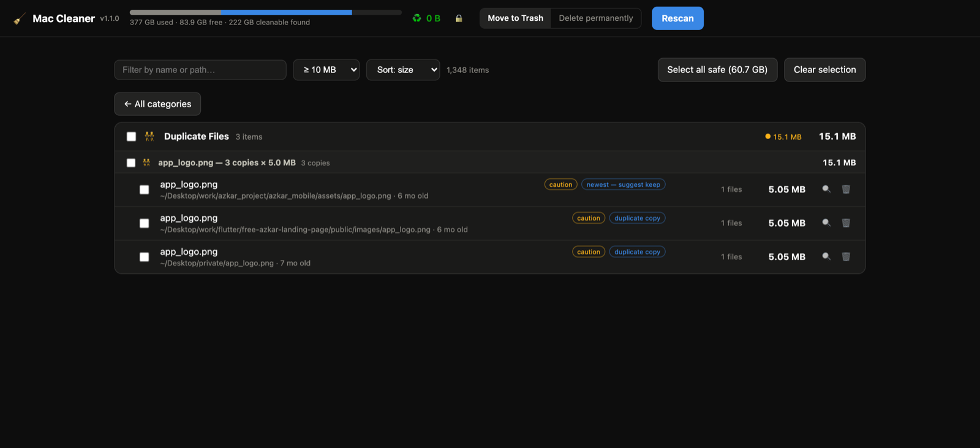Screen dimensions: 980x448
Task: Click the path ~/Desktop/private/app_logo.png
Action: (x=217, y=264)
